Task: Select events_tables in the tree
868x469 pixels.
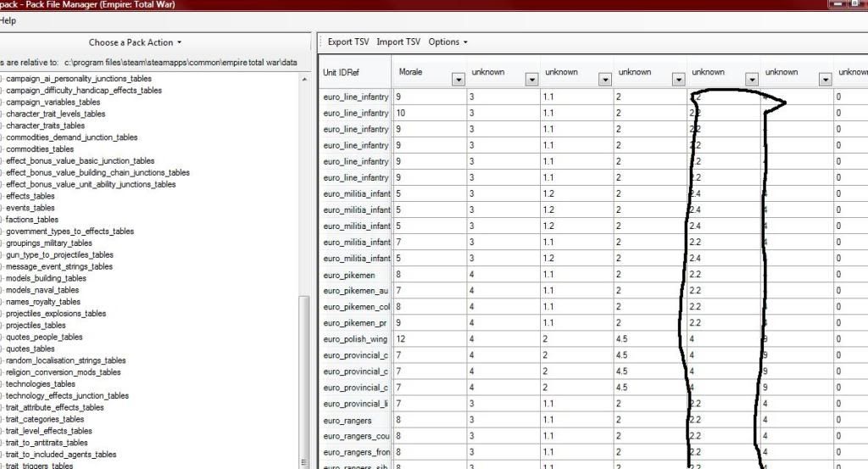Action: pos(30,208)
